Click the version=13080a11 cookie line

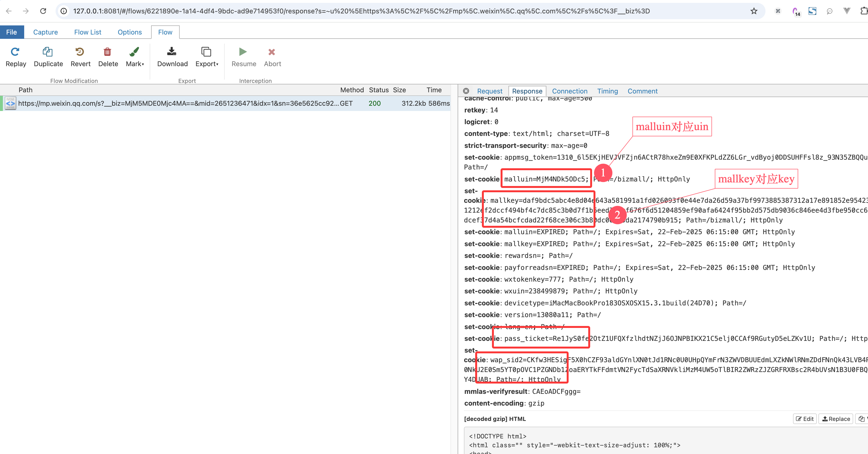(532, 315)
